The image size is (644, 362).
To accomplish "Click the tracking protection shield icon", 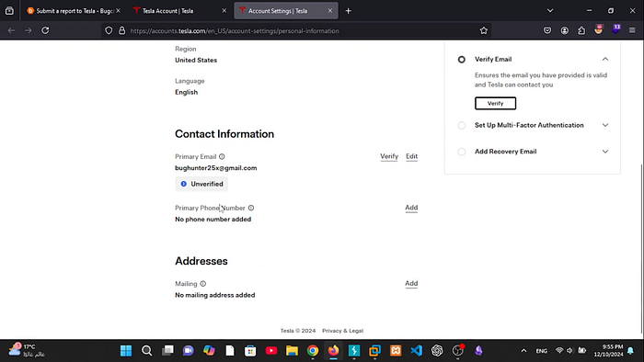I will (x=109, y=30).
